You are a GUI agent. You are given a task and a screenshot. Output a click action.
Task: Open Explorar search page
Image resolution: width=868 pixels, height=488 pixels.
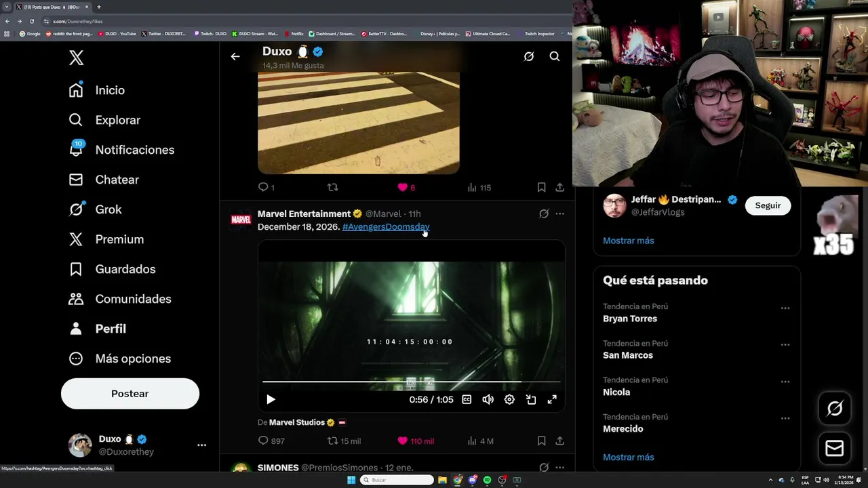click(104, 120)
